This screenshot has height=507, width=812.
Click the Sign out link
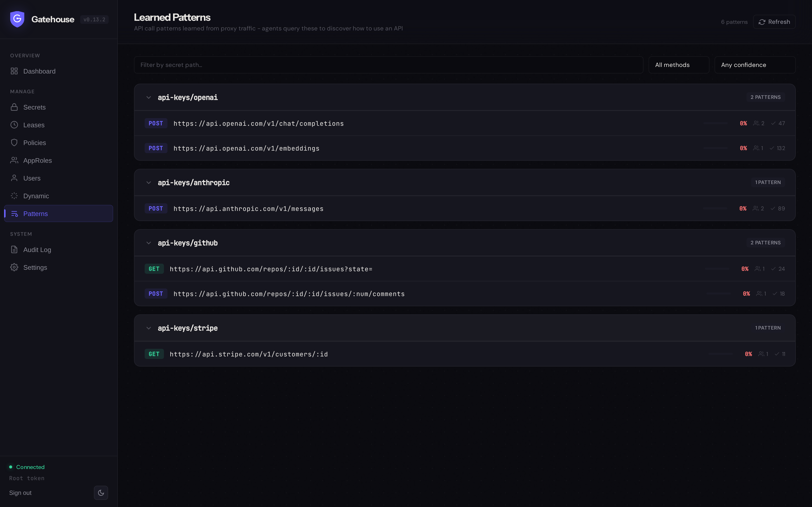point(20,493)
